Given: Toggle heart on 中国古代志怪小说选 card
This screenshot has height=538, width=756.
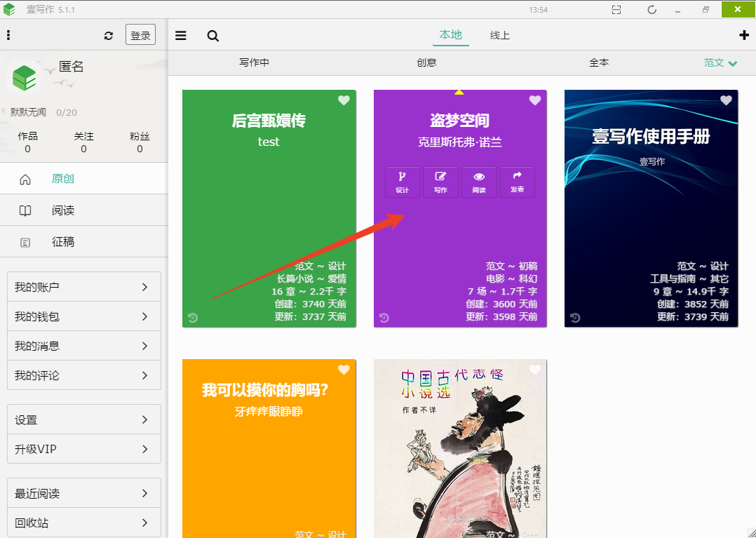Looking at the screenshot, I should (535, 370).
